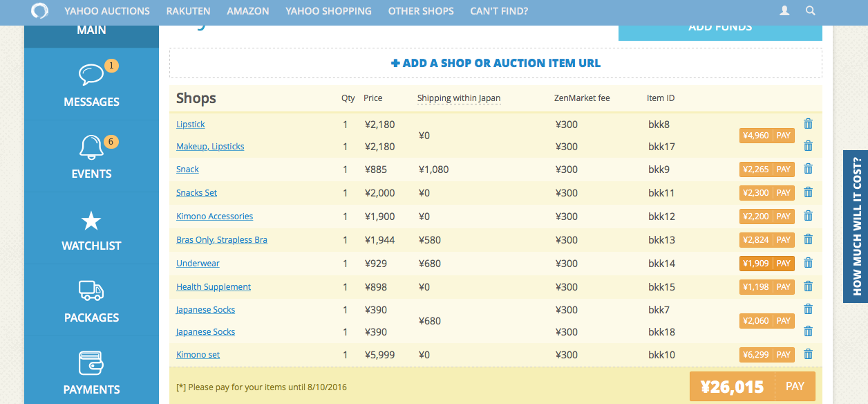The image size is (868, 404).
Task: Open Payments wallet icon
Action: tap(91, 362)
